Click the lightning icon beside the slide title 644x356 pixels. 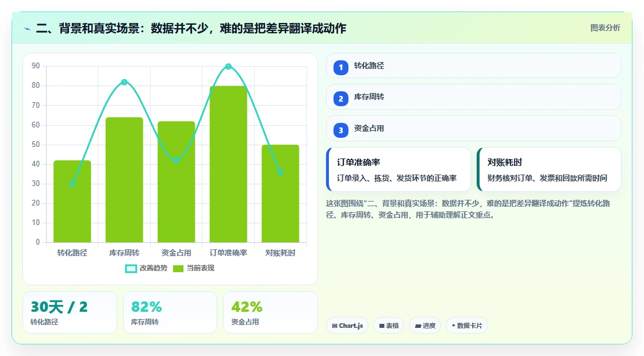(x=28, y=29)
